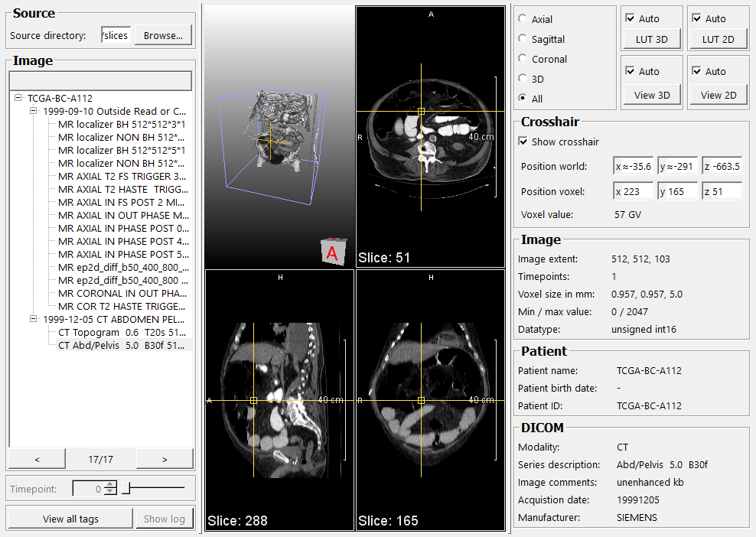Screen dimensions: 756x537
Task: Open View all tags
Action: coord(70,519)
